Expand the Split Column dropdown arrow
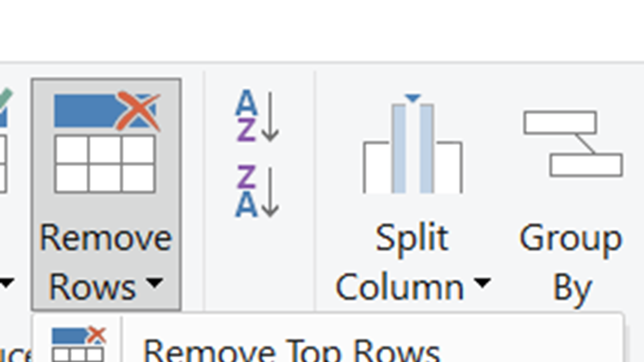Screen dimensions: 644x362 pyautogui.click(x=482, y=283)
